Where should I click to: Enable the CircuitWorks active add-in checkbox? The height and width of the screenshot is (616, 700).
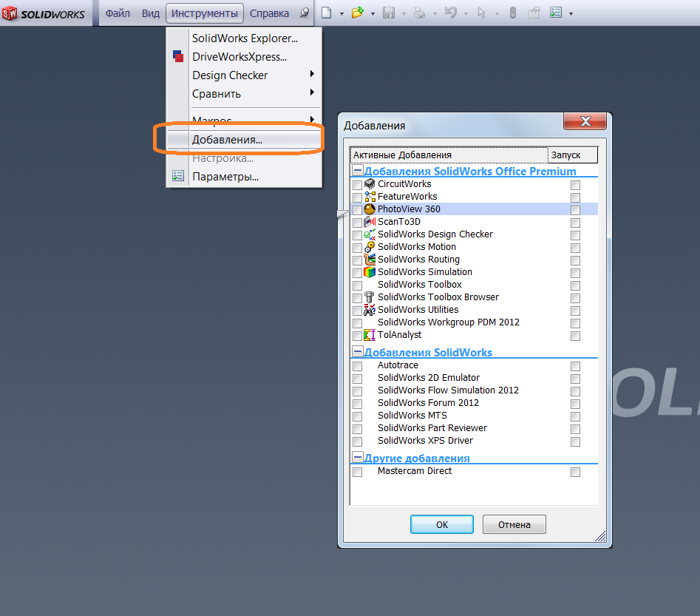point(357,185)
